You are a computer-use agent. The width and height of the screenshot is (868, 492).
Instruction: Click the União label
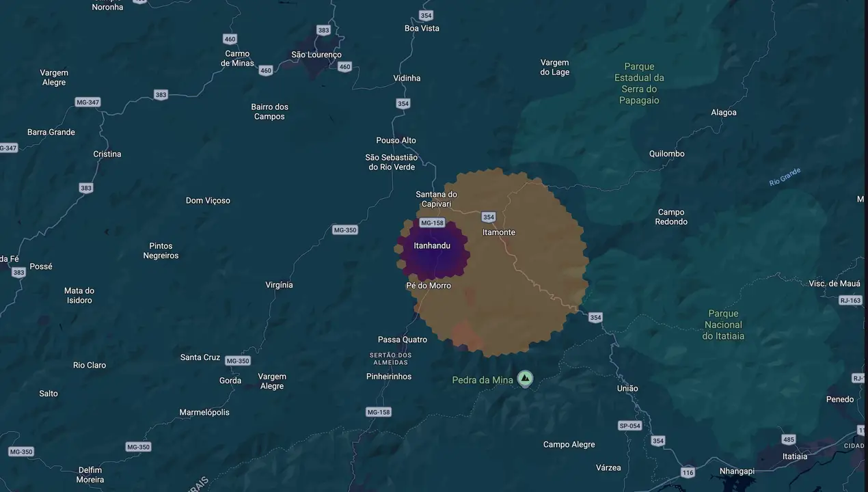tap(627, 389)
